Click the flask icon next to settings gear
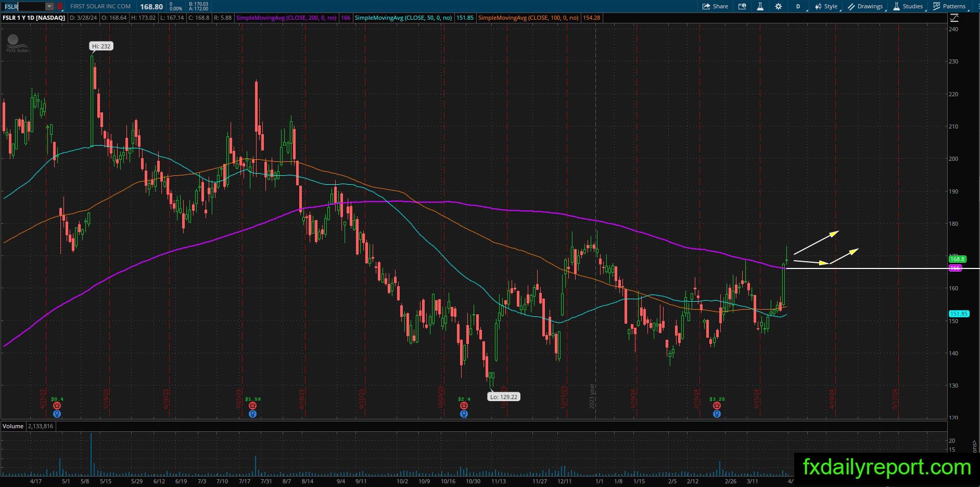The image size is (980, 487). [x=760, y=6]
